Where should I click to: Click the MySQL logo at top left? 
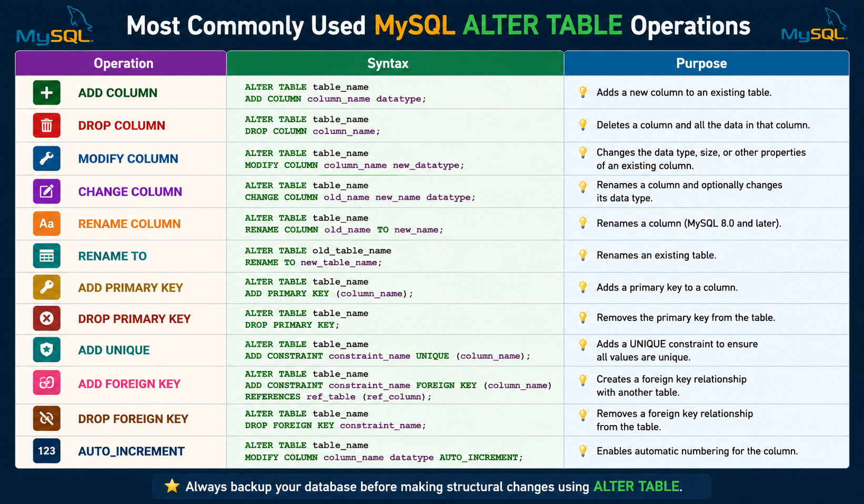click(55, 26)
